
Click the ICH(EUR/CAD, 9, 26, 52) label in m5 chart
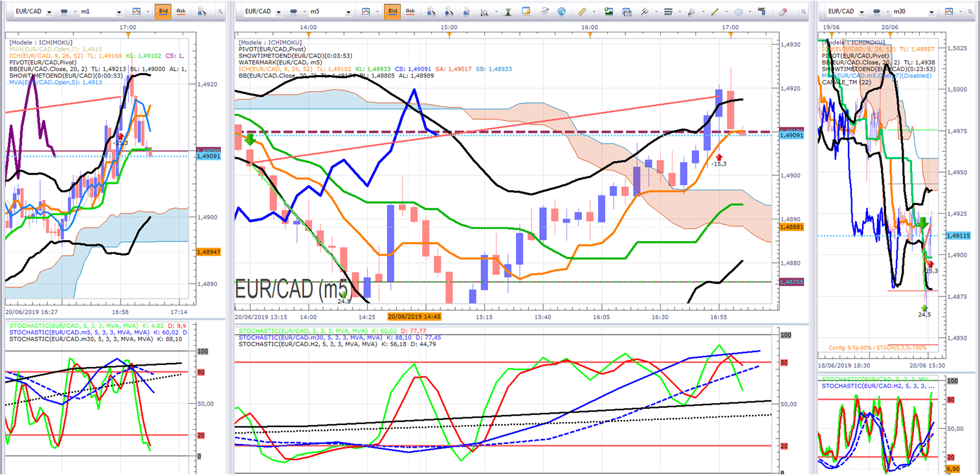click(x=277, y=69)
